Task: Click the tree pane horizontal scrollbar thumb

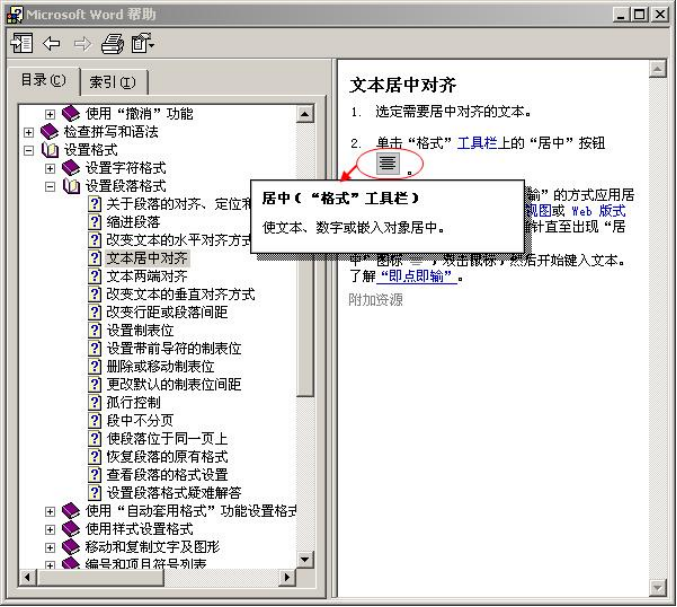Action: click(100, 578)
